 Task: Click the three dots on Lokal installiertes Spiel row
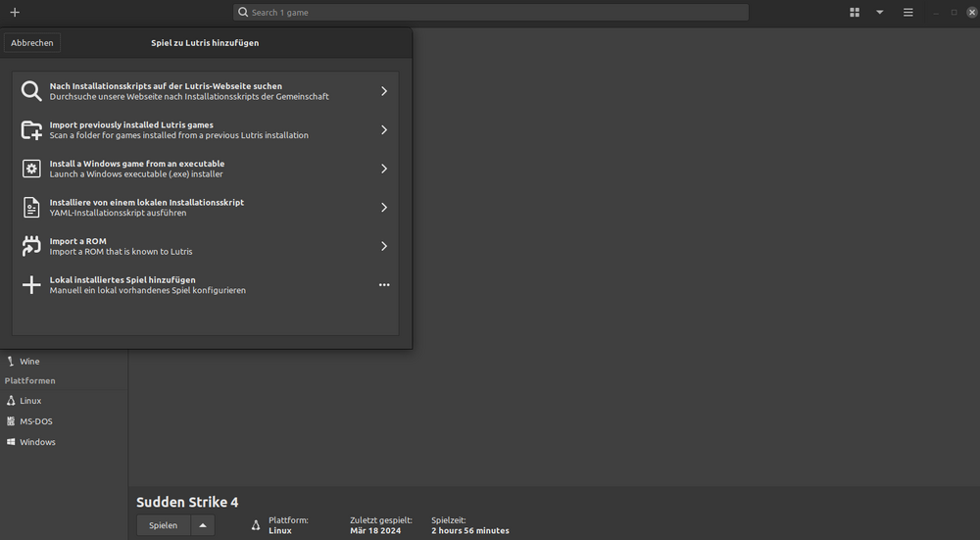pos(384,285)
